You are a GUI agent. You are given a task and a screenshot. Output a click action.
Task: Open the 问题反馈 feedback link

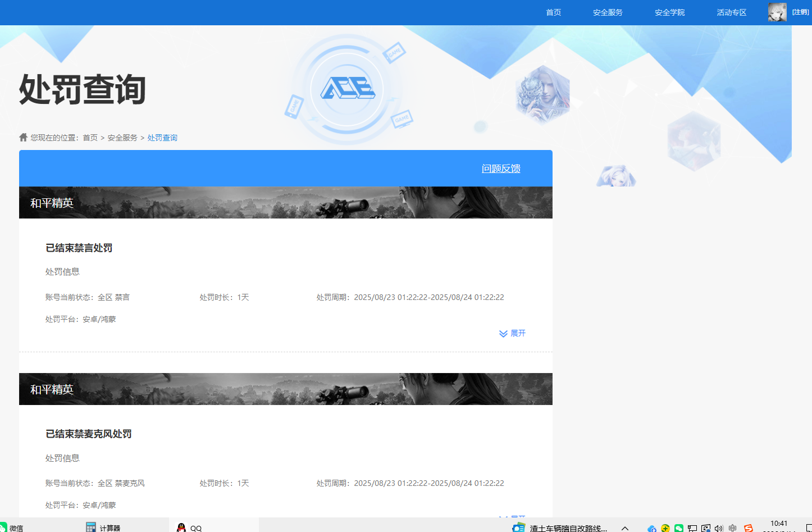(x=501, y=169)
